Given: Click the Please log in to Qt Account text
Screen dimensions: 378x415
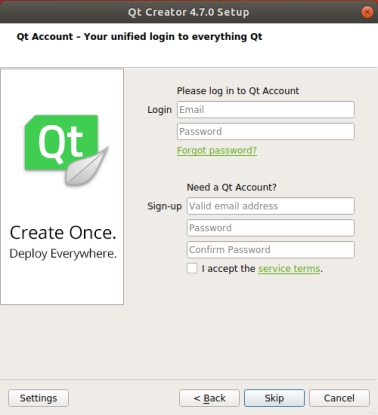Looking at the screenshot, I should (x=238, y=91).
